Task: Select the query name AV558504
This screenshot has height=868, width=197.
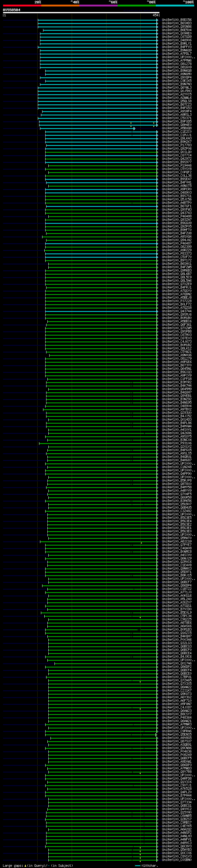Action: coord(11,10)
